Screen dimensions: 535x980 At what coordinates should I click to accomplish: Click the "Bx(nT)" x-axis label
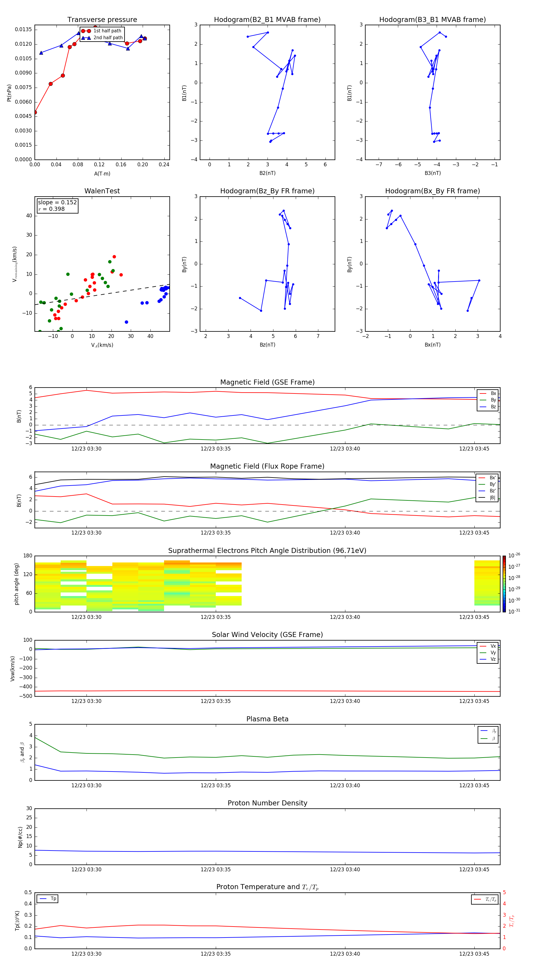pyautogui.click(x=432, y=345)
